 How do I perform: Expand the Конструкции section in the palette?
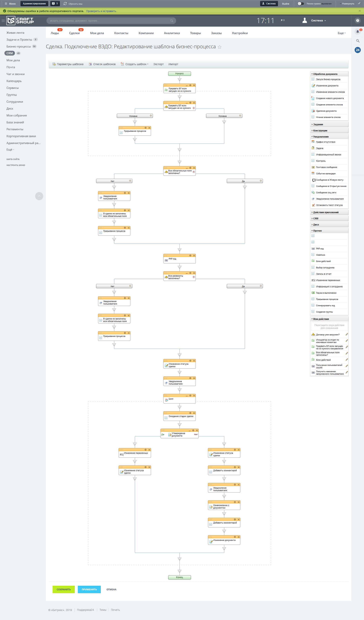pos(320,131)
